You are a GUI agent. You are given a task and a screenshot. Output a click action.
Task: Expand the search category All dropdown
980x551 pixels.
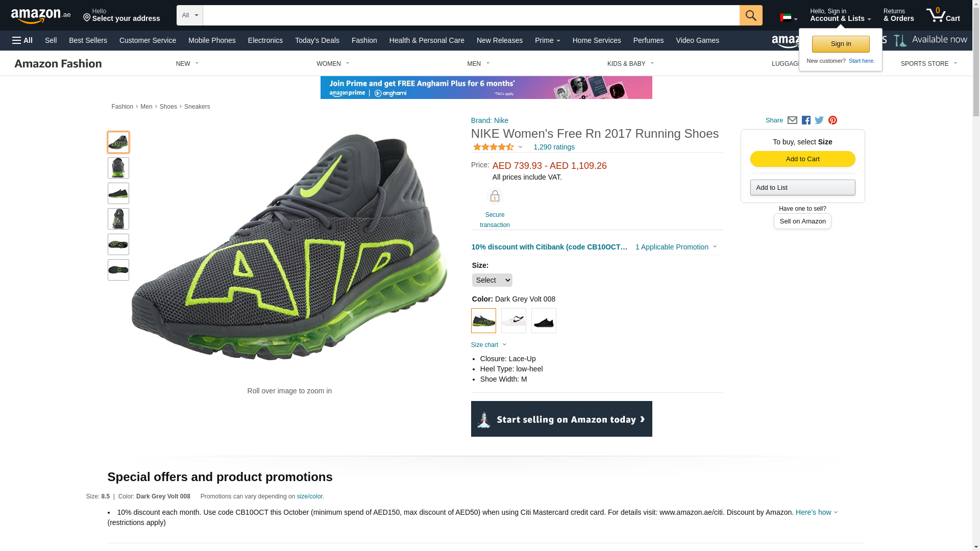tap(190, 15)
